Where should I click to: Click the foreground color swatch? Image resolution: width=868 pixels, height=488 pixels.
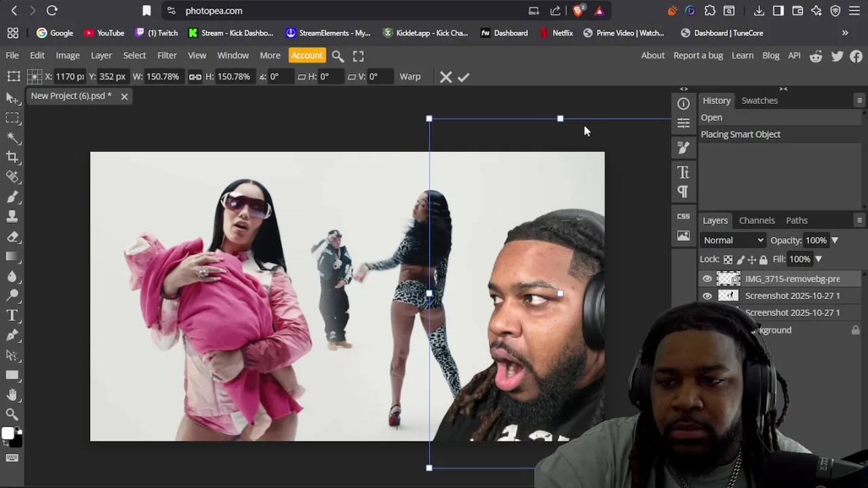tap(7, 434)
